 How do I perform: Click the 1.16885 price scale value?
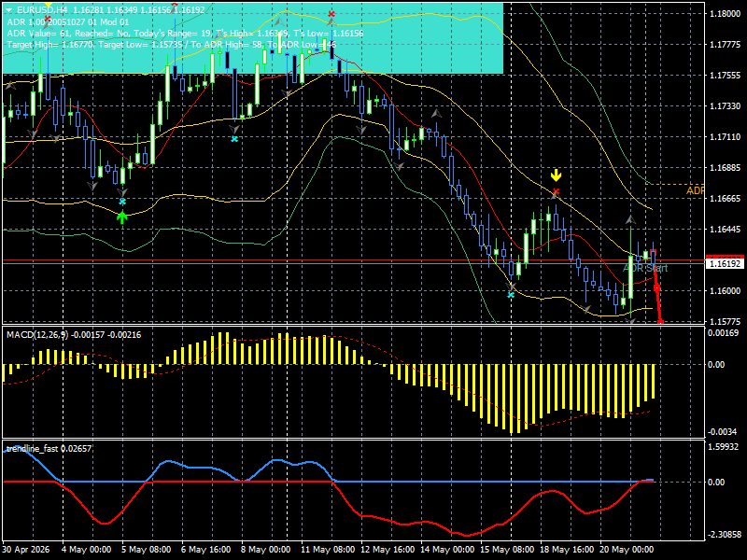(x=726, y=168)
